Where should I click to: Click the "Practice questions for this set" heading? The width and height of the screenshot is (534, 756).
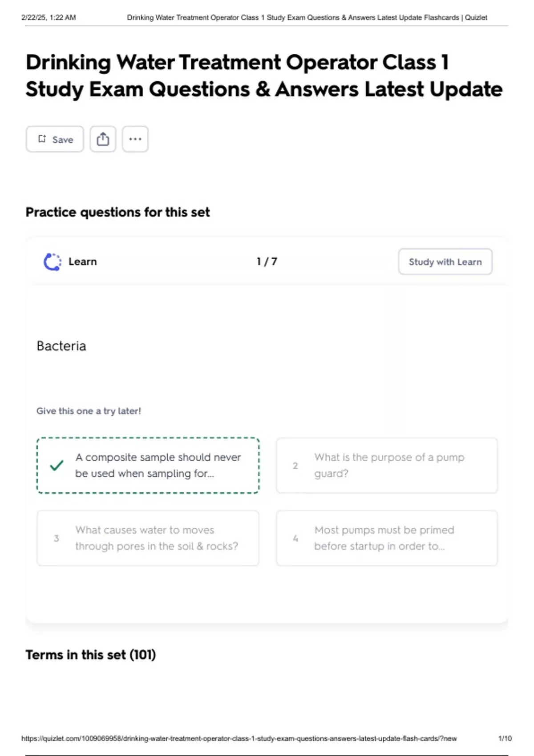click(x=118, y=212)
